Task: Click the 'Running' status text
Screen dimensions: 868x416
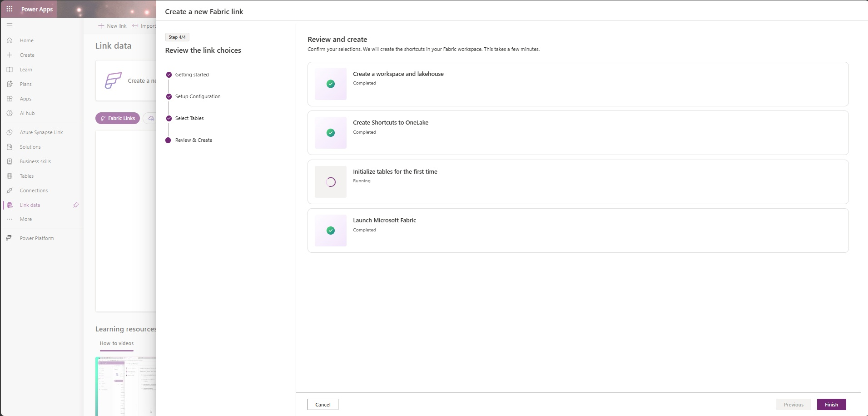Action: [x=362, y=181]
